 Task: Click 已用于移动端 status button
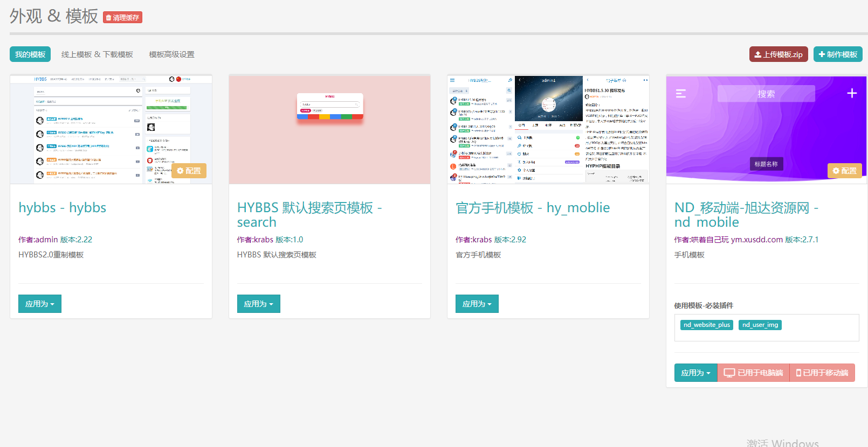(x=822, y=373)
